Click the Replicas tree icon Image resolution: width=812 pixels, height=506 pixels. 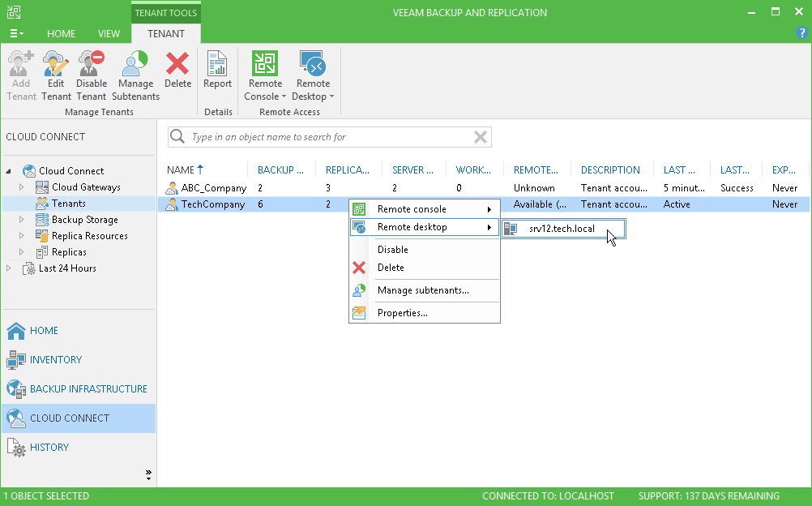tap(42, 252)
